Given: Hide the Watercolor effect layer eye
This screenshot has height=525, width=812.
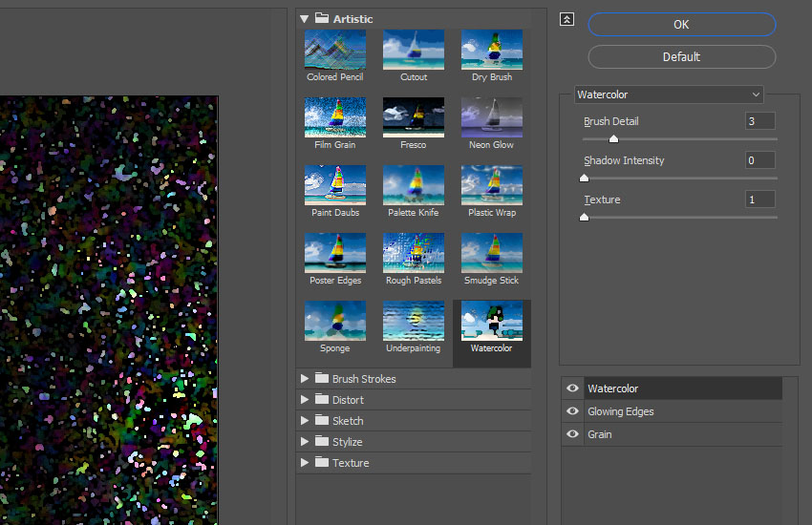Looking at the screenshot, I should tap(572, 388).
